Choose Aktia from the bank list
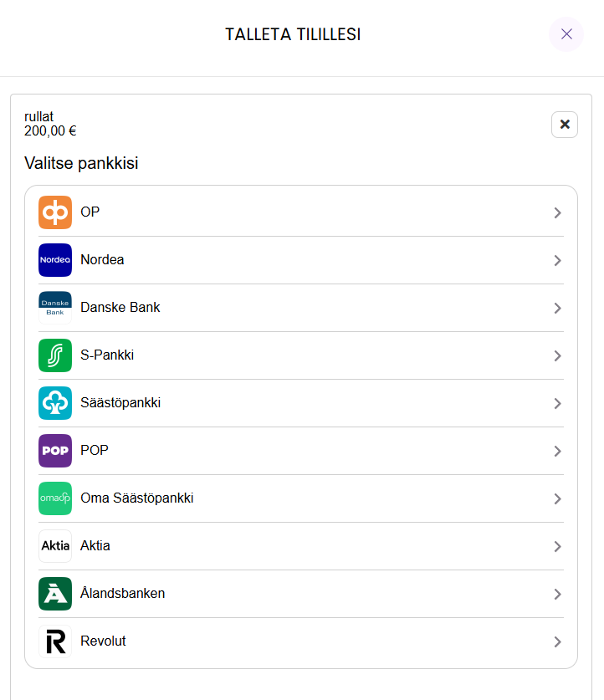604x700 pixels. (301, 546)
